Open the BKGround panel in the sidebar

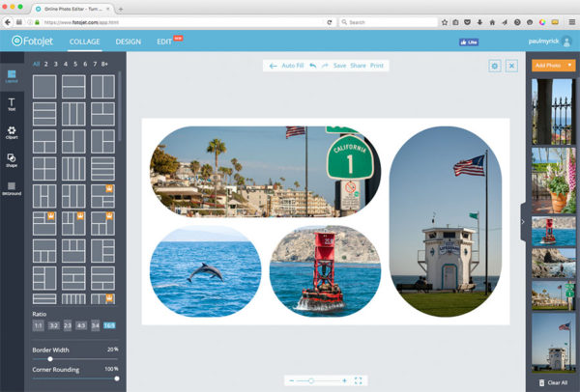(x=12, y=188)
